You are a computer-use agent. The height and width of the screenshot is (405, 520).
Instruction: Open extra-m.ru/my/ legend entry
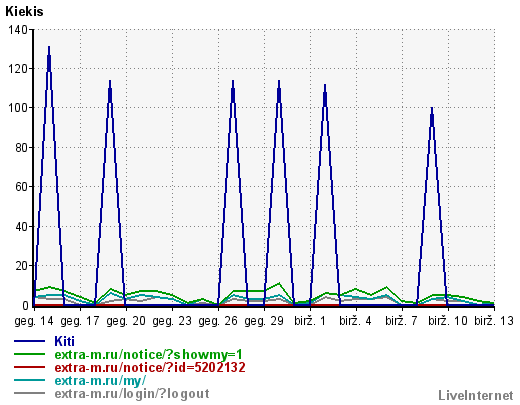(x=100, y=380)
